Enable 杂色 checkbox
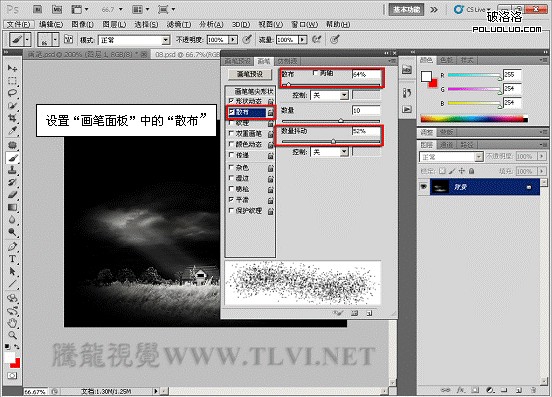The height and width of the screenshot is (397, 552). pyautogui.click(x=231, y=167)
